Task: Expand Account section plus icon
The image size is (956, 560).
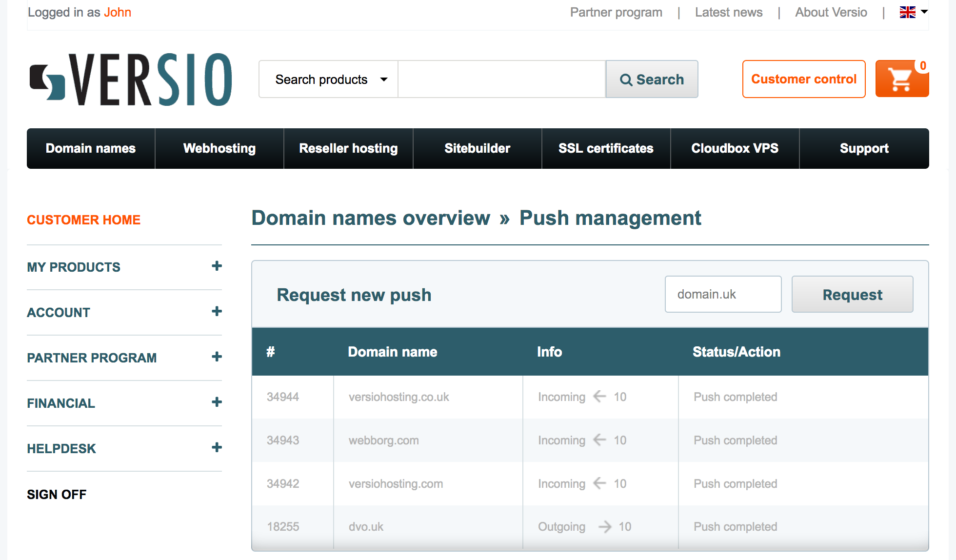Action: click(x=217, y=311)
